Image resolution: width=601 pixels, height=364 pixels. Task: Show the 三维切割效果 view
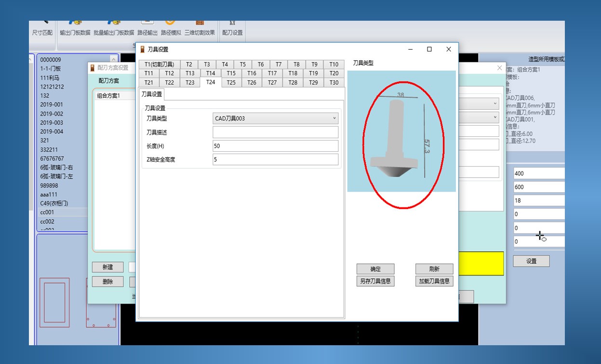200,27
